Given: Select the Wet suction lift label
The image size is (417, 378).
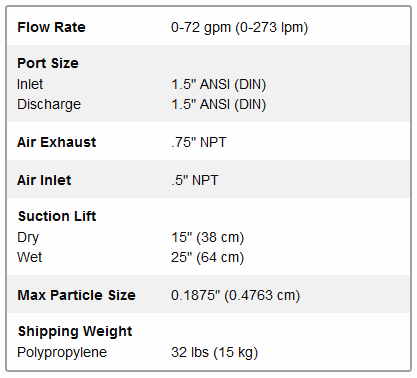Looking at the screenshot, I should pyautogui.click(x=30, y=257).
